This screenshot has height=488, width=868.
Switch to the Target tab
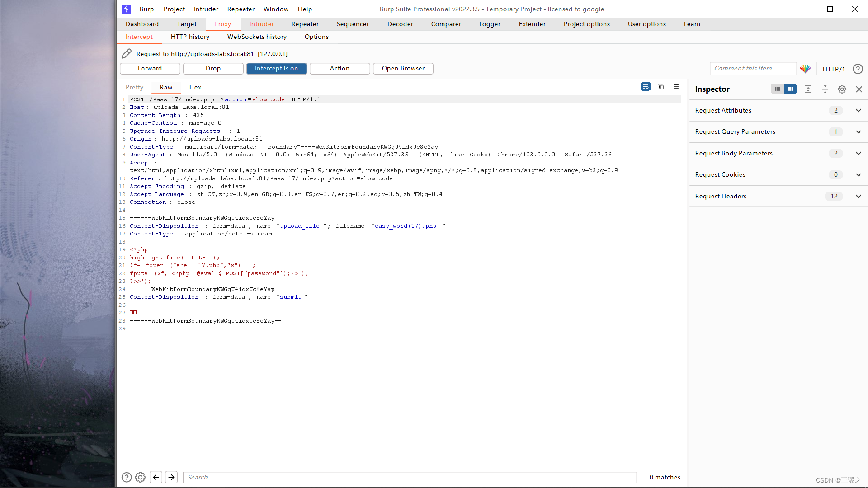point(187,24)
